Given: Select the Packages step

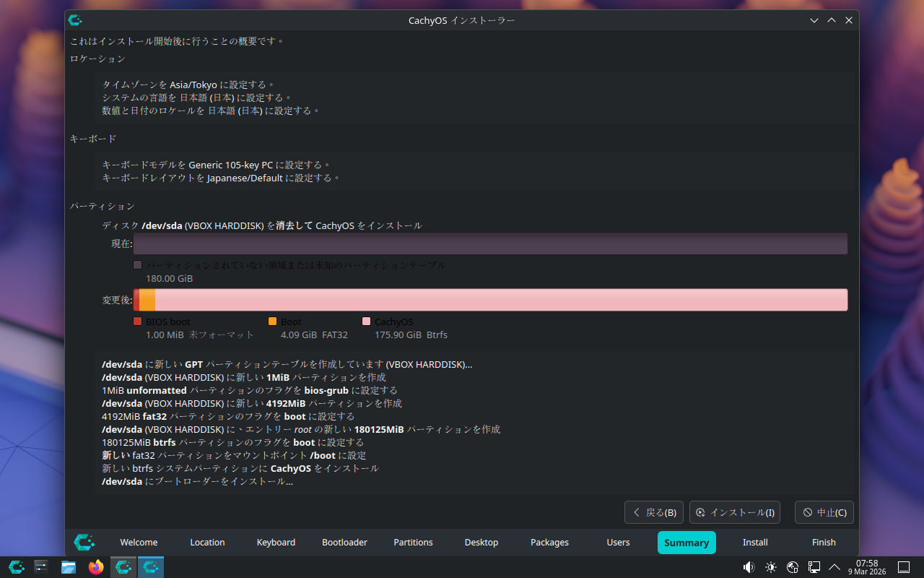Looking at the screenshot, I should click(549, 543).
